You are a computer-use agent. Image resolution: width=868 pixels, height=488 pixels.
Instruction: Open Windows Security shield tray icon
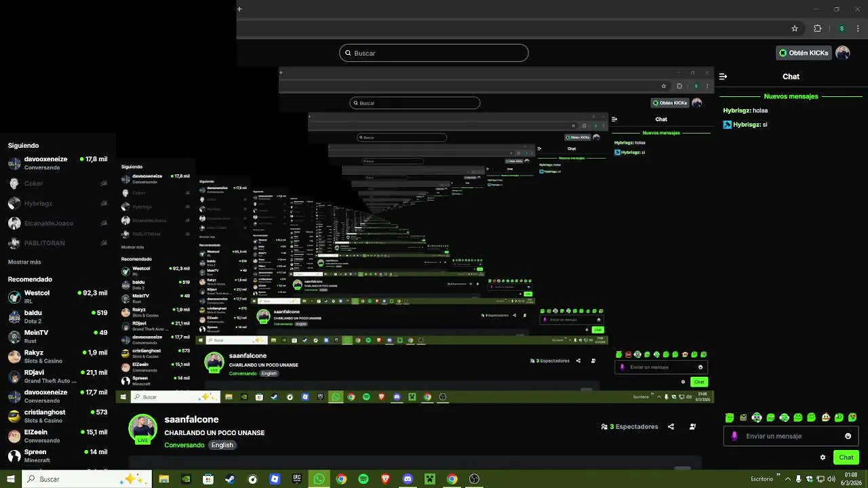(809, 479)
